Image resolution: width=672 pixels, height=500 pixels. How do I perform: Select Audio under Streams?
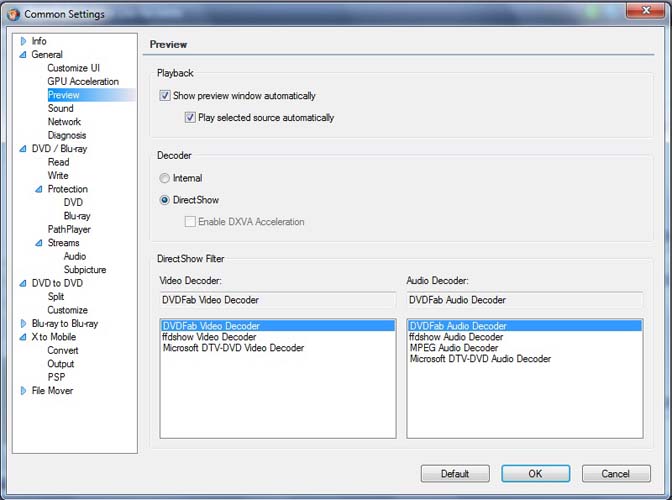[75, 256]
